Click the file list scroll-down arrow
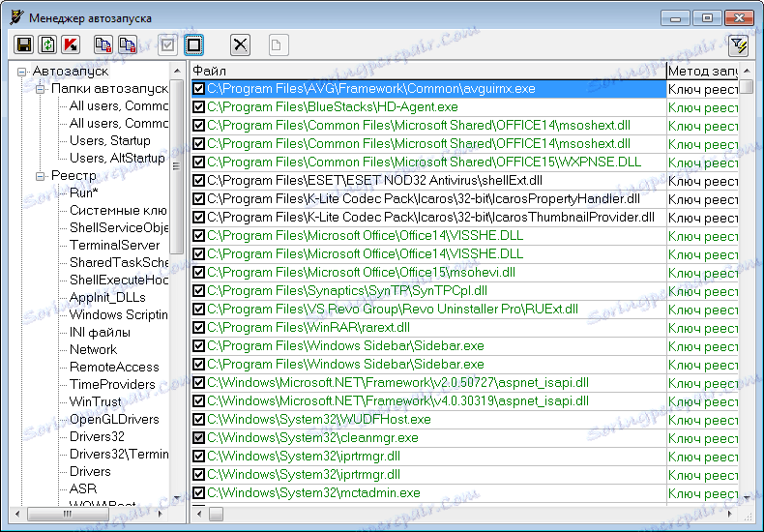This screenshot has width=764, height=532. pos(747,497)
